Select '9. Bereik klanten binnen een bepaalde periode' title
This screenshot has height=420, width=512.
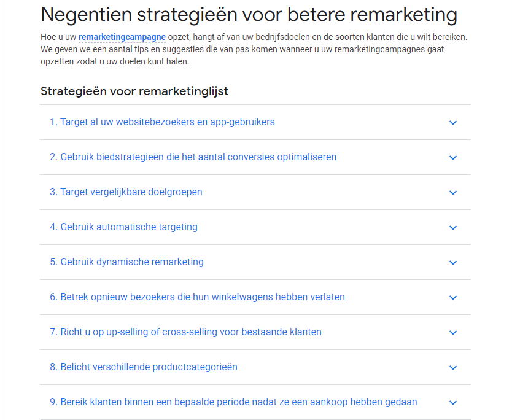pyautogui.click(x=233, y=402)
